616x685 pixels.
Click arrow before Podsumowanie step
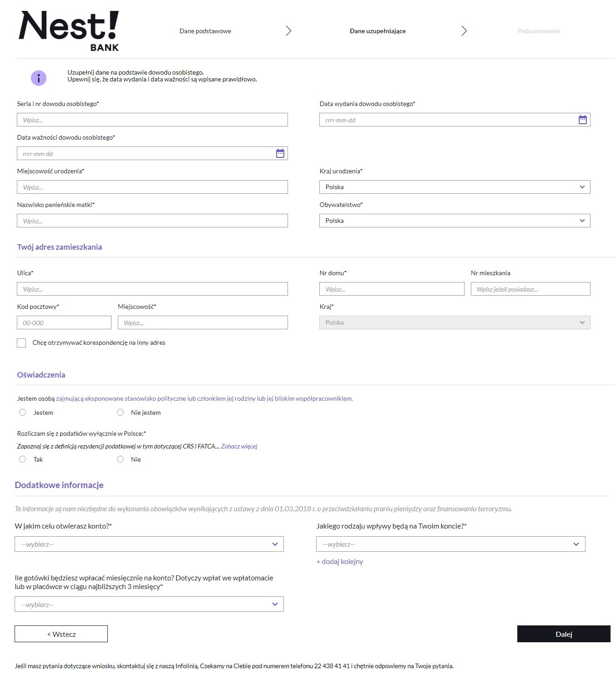click(x=464, y=31)
